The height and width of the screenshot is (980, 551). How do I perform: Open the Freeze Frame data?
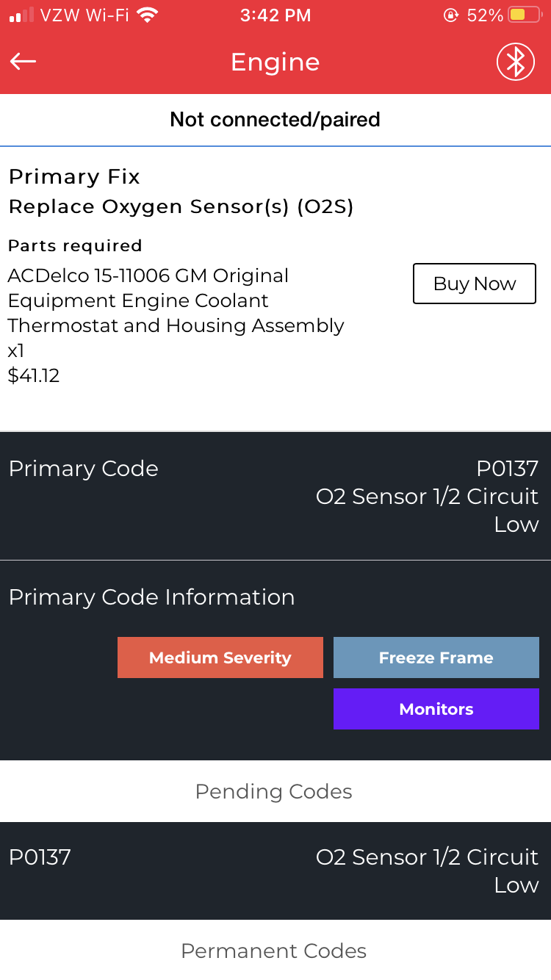pyautogui.click(x=436, y=657)
